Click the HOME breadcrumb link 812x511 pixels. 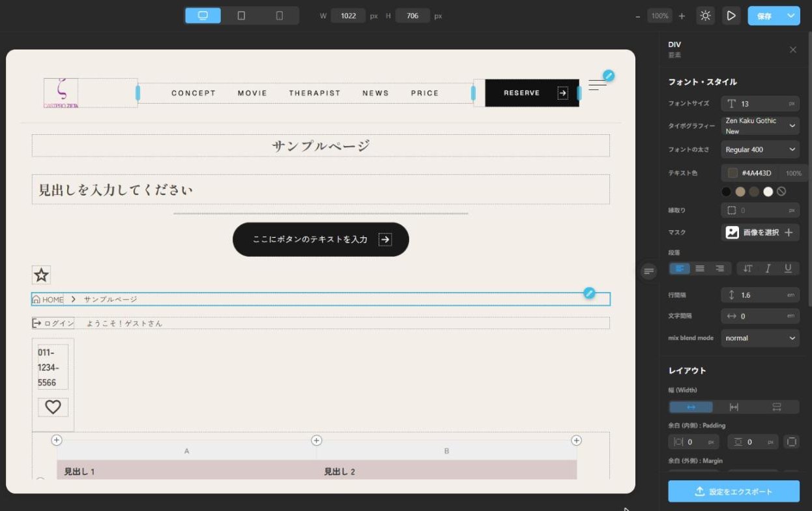pos(48,300)
